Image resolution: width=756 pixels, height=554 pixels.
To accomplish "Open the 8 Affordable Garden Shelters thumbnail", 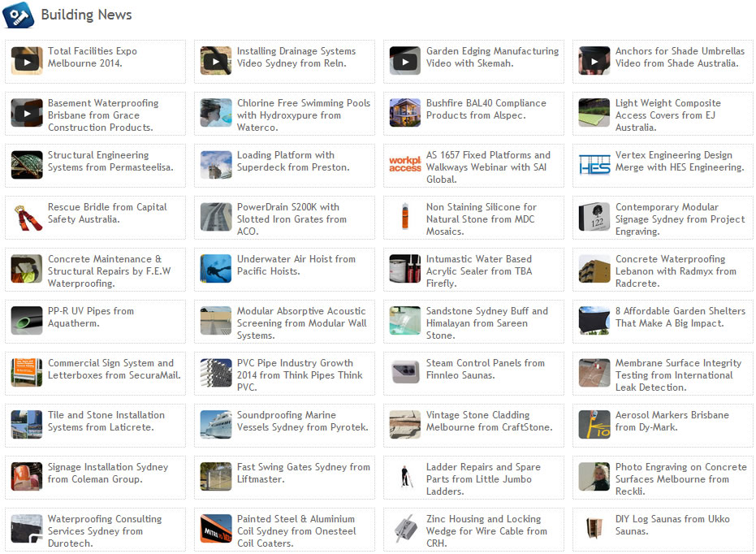I will click(594, 321).
